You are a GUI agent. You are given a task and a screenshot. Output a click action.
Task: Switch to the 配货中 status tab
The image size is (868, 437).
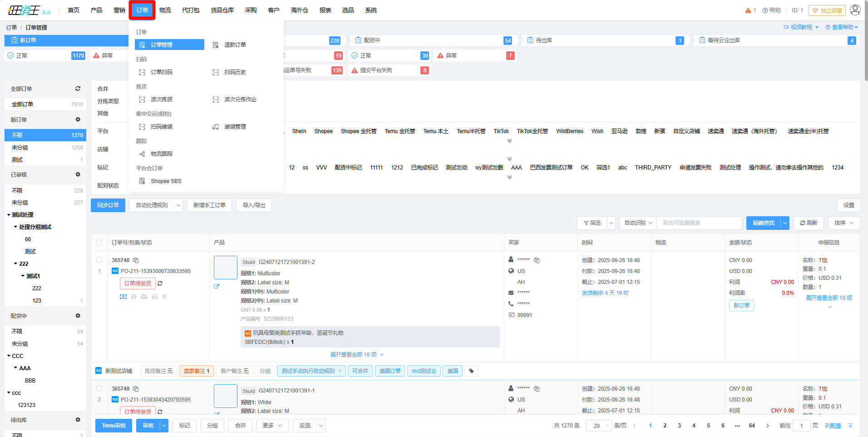point(434,40)
